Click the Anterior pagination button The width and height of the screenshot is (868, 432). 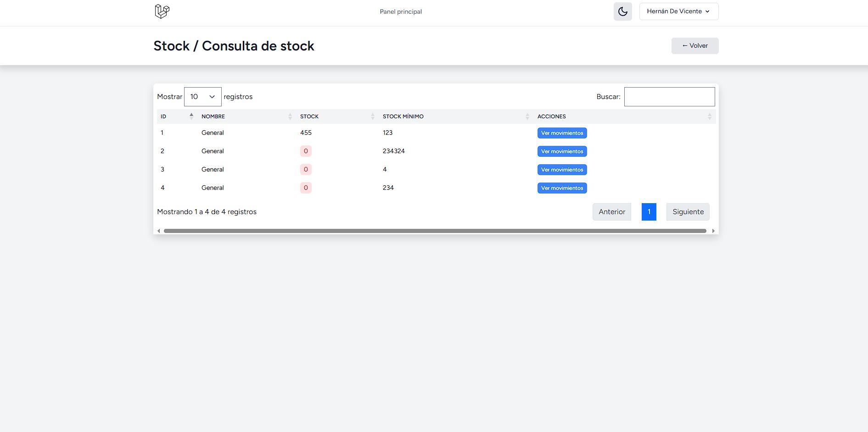(x=611, y=212)
